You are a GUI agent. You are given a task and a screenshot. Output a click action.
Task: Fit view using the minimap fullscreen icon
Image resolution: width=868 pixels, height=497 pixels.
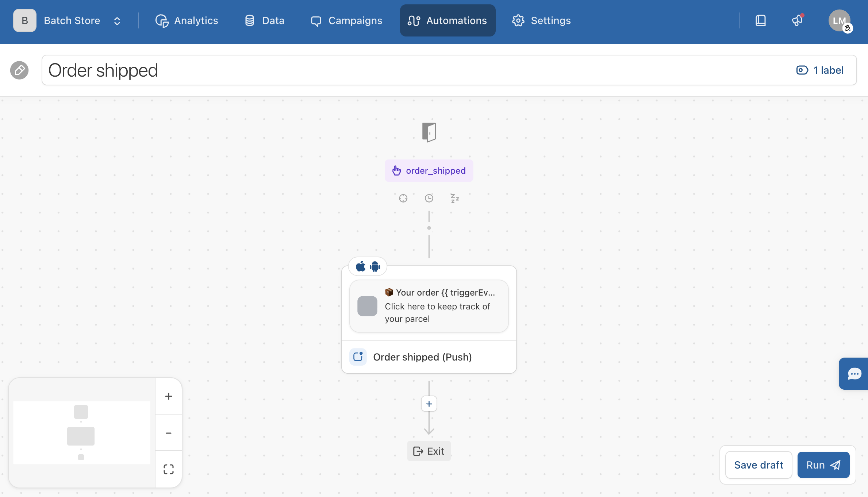point(168,469)
